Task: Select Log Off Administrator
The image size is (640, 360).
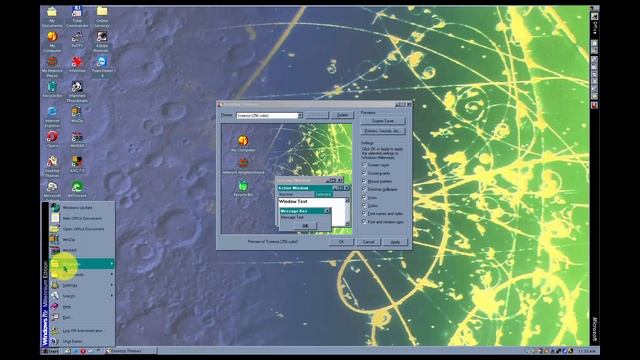Action: click(x=82, y=331)
